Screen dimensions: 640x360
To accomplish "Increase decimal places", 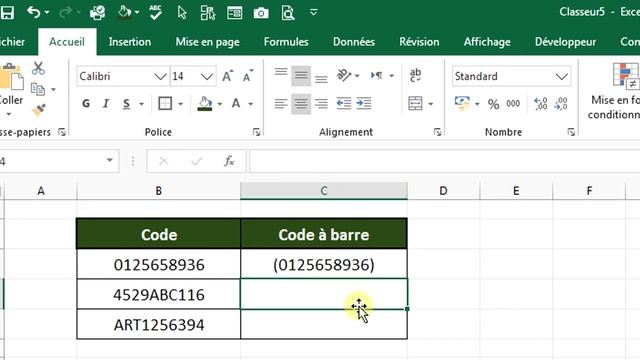I will click(541, 104).
